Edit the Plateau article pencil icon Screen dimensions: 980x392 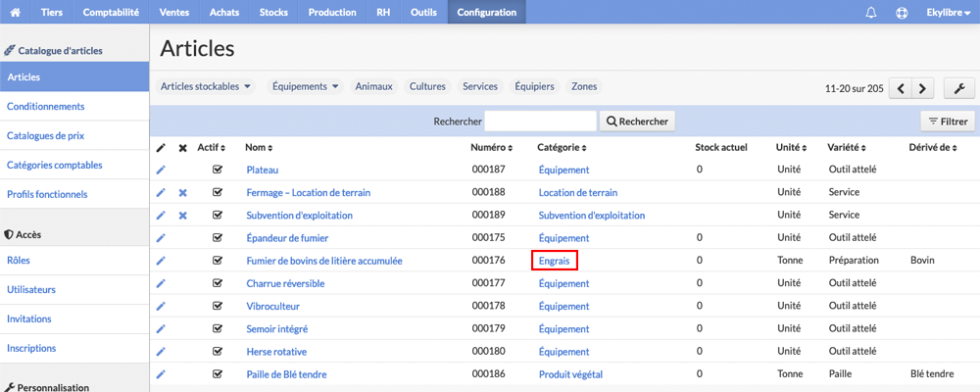pyautogui.click(x=162, y=170)
